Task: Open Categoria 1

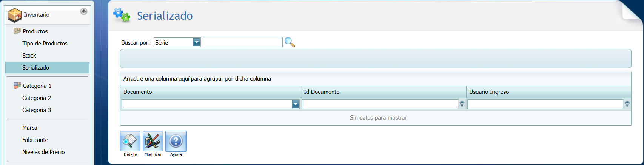Action: (x=37, y=86)
